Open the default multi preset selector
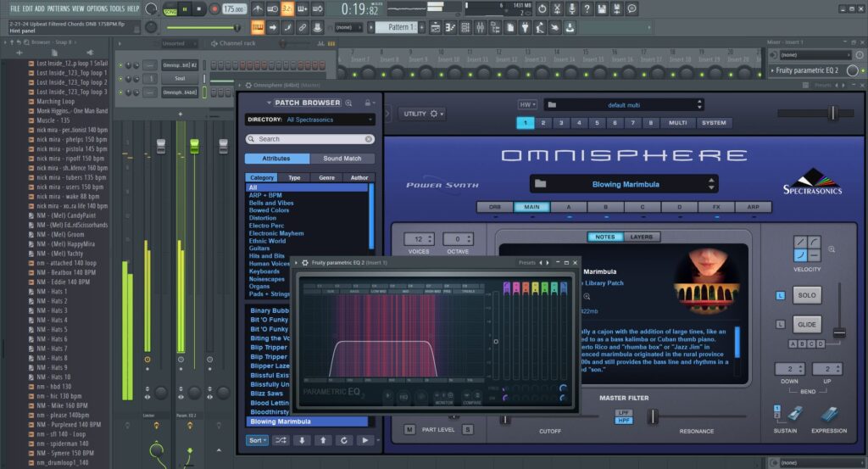 click(624, 104)
